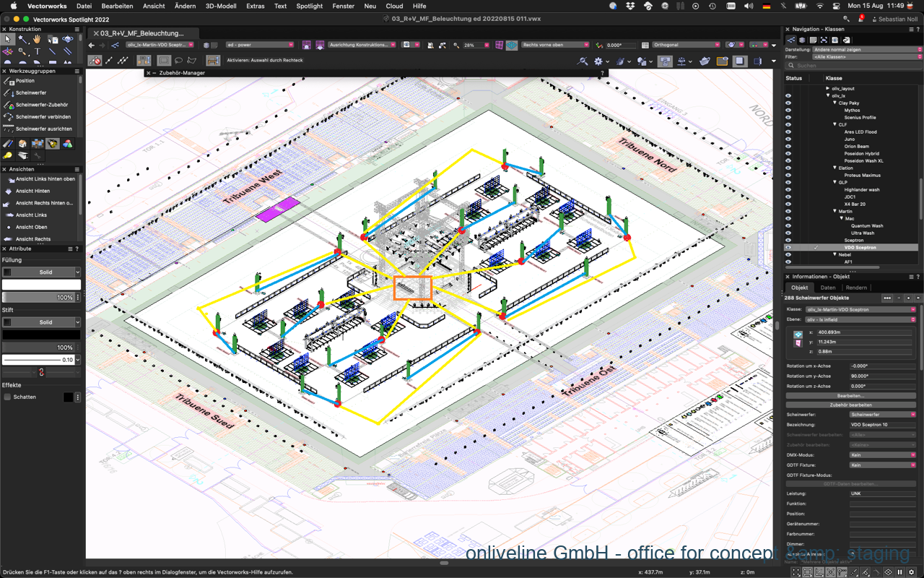This screenshot has height=578, width=924.
Task: Click the Auswahl durch Rechteck mode icon
Action: pos(164,61)
